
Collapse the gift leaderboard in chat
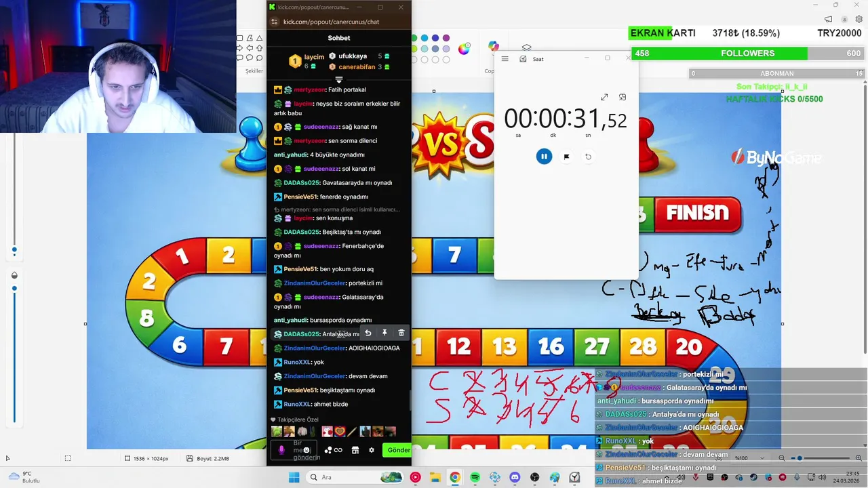[x=339, y=80]
